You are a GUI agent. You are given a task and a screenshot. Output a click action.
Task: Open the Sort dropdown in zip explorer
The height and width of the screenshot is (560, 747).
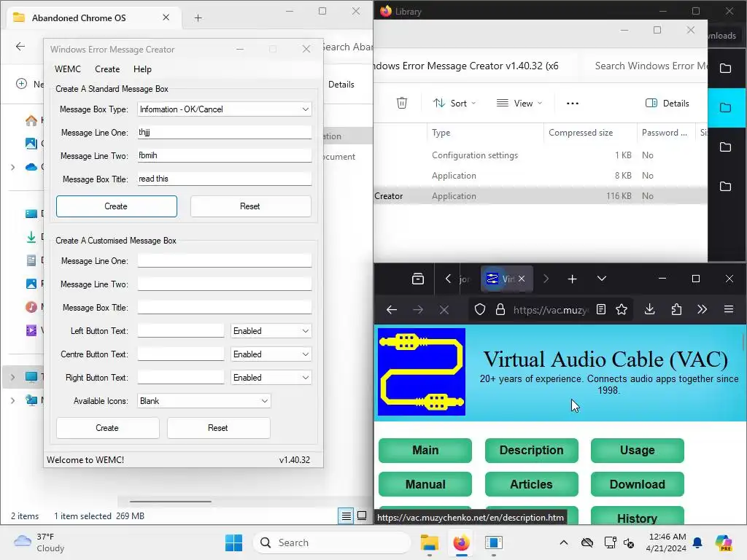(454, 103)
